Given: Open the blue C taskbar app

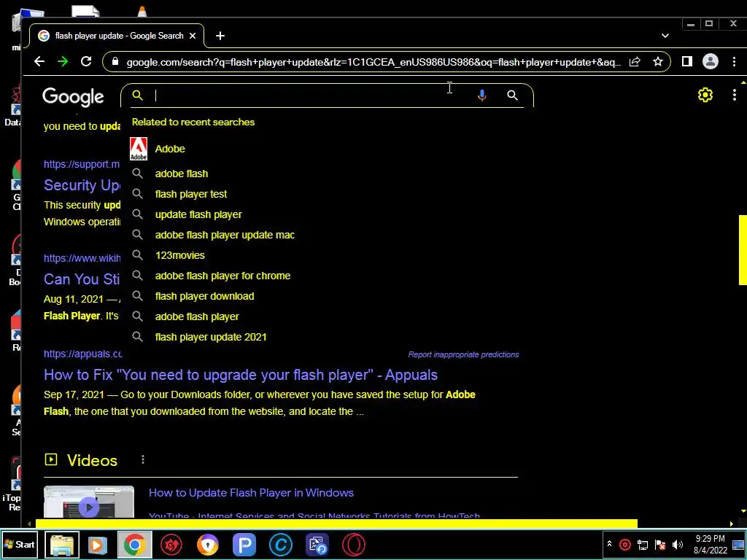Looking at the screenshot, I should [x=281, y=545].
